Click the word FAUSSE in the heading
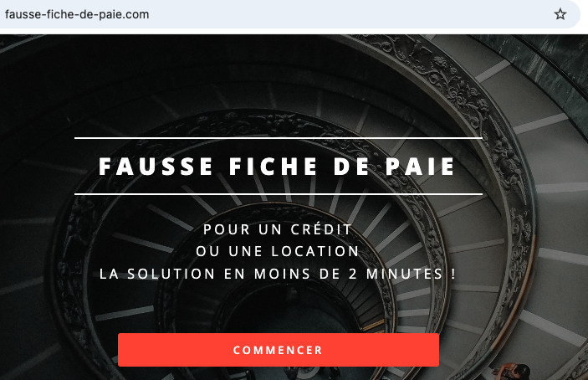This screenshot has height=380, width=588. point(156,167)
